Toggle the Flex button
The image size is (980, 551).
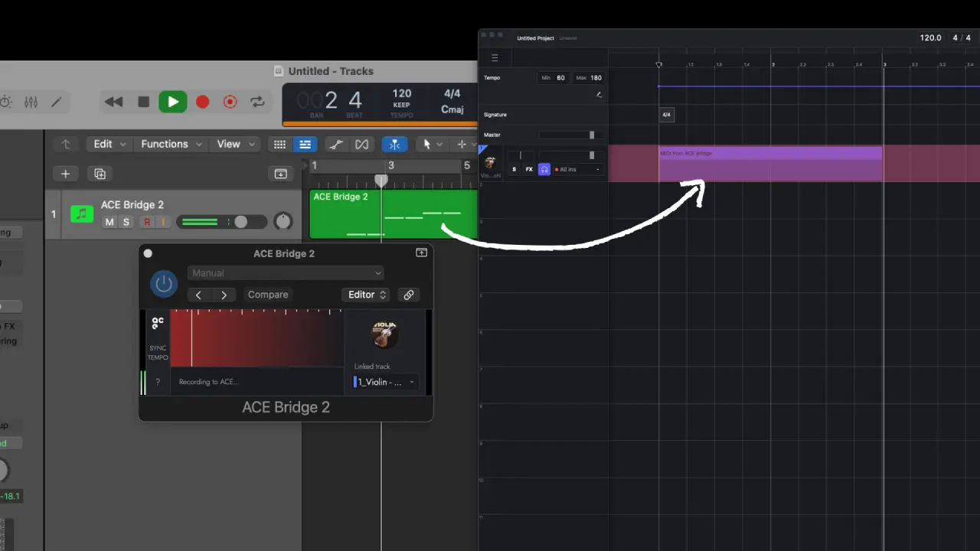point(361,144)
